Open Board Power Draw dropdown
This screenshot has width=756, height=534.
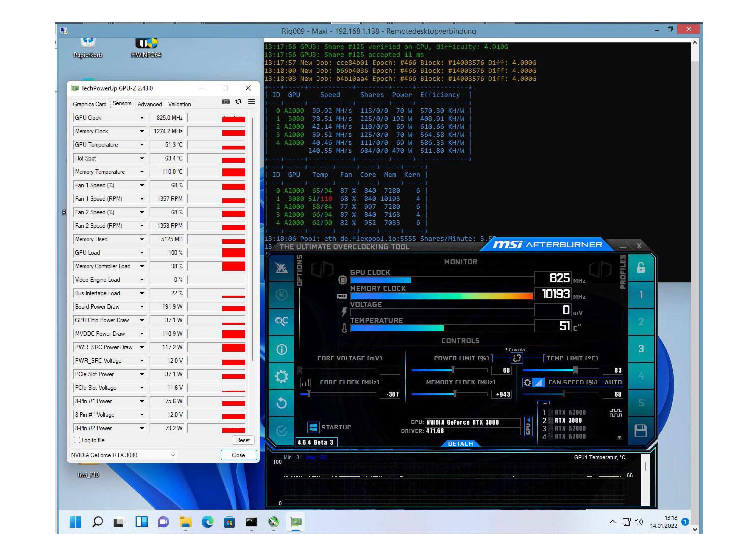coord(142,307)
